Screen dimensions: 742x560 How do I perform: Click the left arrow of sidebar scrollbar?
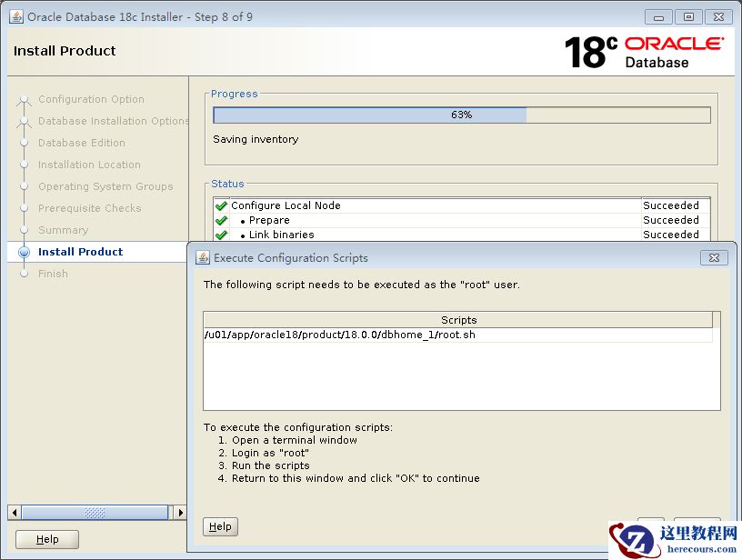pos(15,512)
